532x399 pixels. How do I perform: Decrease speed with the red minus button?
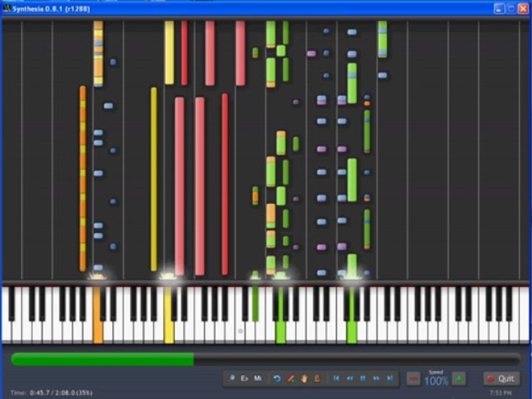click(413, 379)
